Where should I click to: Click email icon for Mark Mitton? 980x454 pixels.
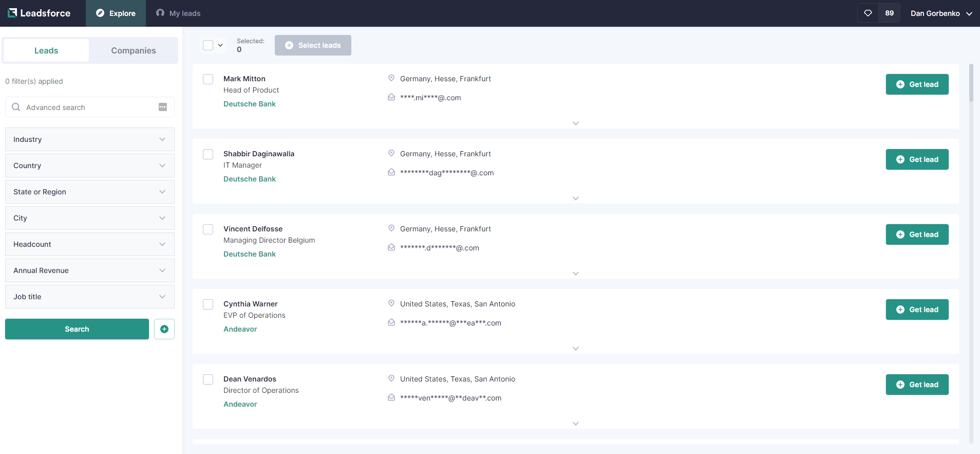click(391, 97)
